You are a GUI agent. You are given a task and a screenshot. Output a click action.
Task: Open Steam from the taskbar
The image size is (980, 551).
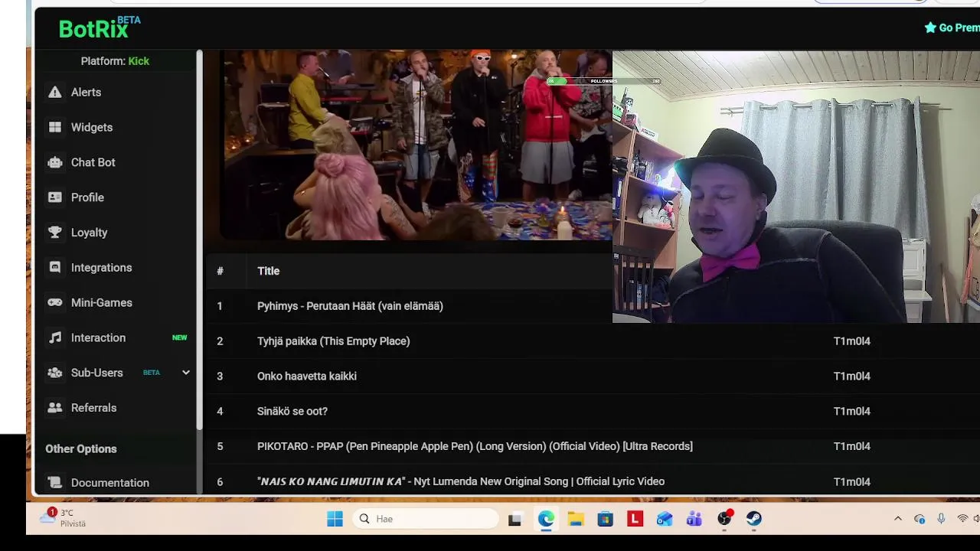click(x=754, y=519)
